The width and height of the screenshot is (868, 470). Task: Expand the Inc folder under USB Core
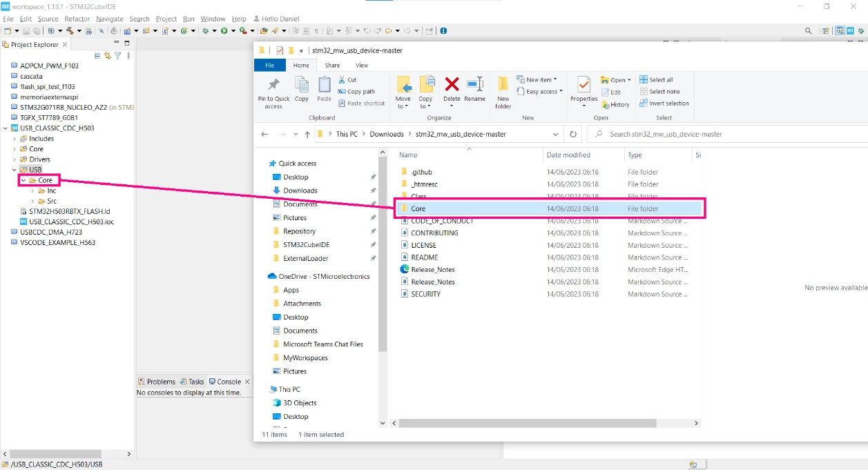tap(32, 190)
